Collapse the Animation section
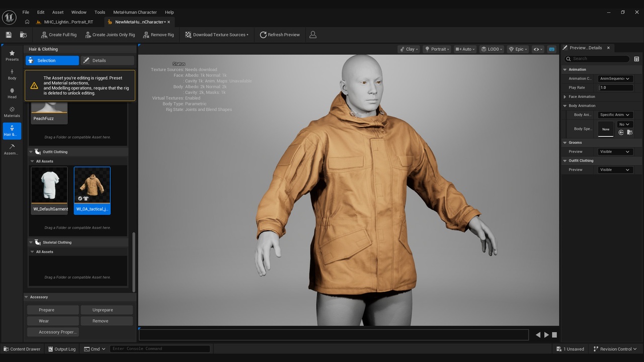 [x=565, y=69]
